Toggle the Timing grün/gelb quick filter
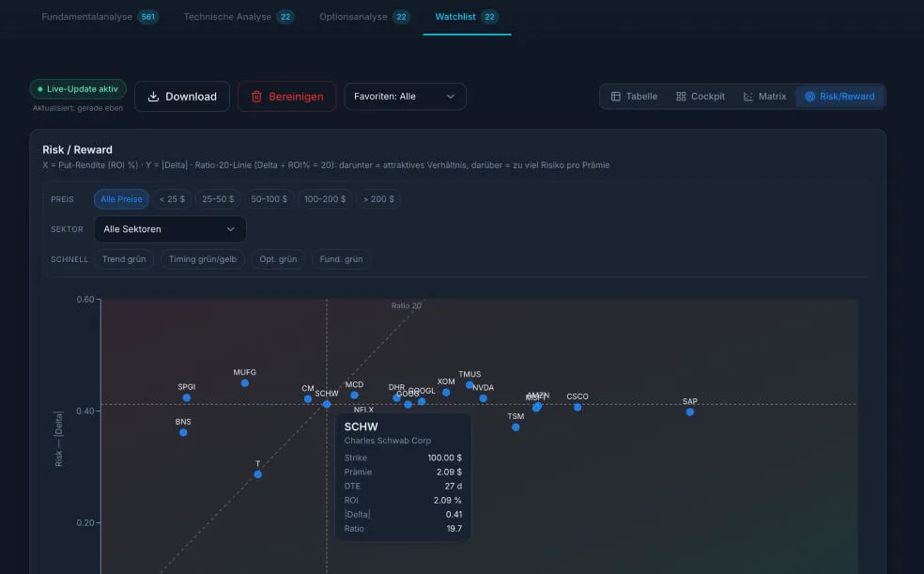Image resolution: width=924 pixels, height=574 pixels. coord(203,259)
